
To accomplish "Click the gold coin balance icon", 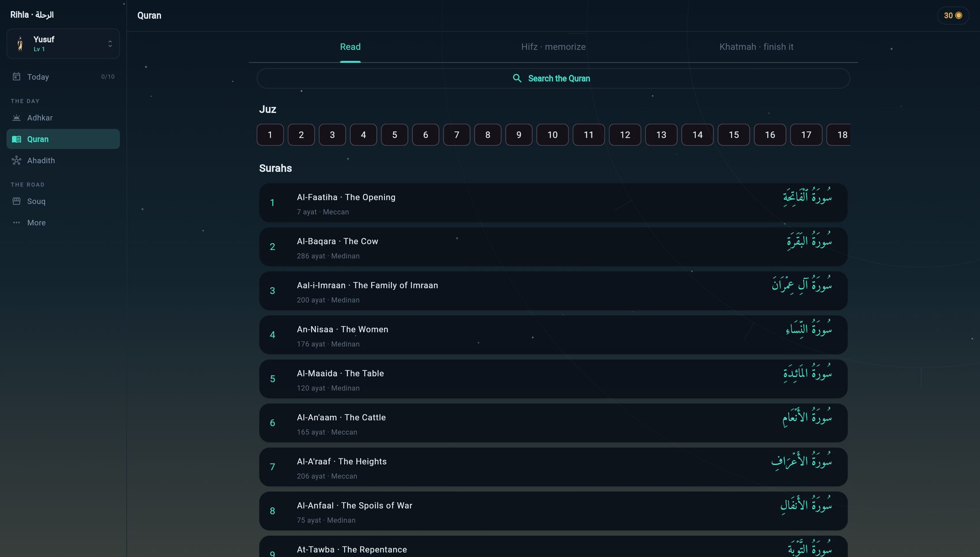I will click(959, 16).
